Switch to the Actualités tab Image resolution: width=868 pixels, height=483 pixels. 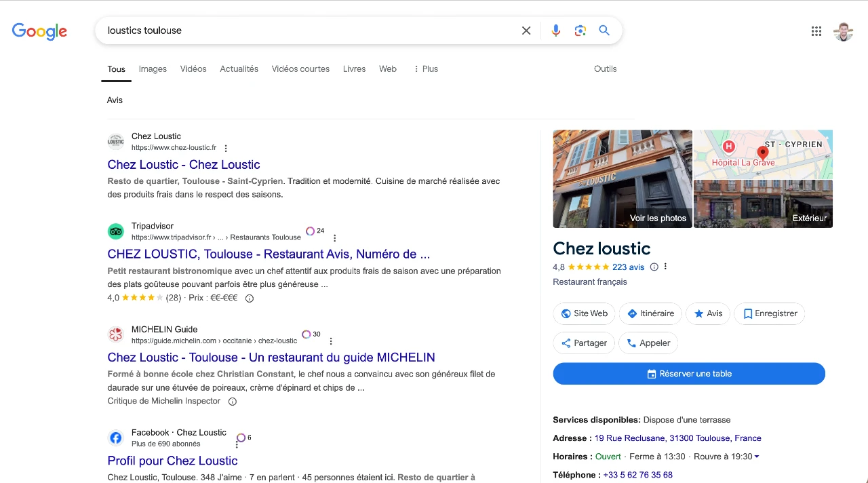pyautogui.click(x=239, y=69)
